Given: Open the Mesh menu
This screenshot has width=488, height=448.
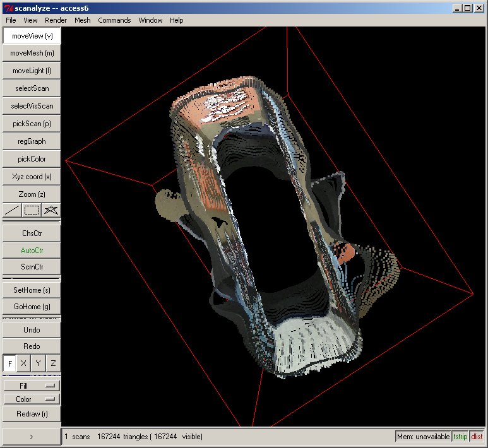Looking at the screenshot, I should (x=82, y=20).
